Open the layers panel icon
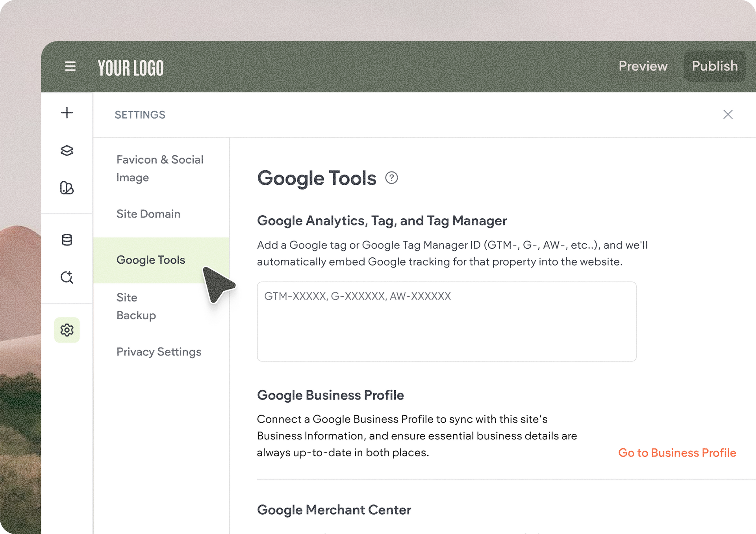This screenshot has height=534, width=756. click(67, 151)
